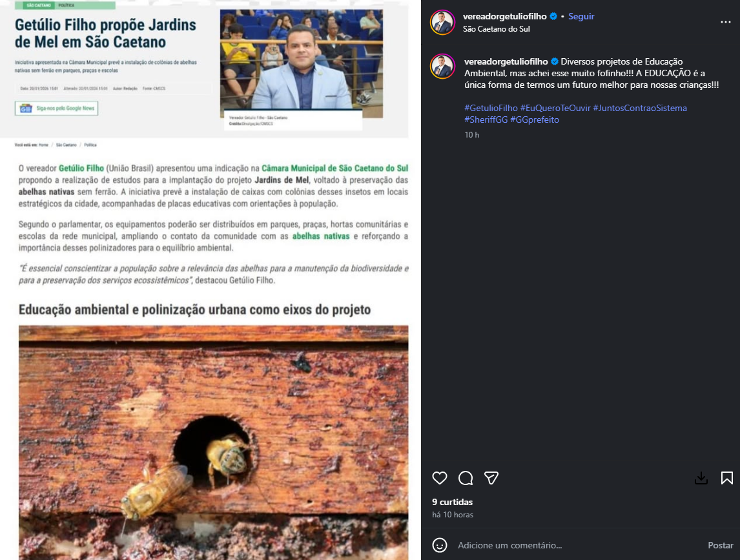Download the post using download icon
Image resolution: width=740 pixels, height=560 pixels.
point(701,478)
